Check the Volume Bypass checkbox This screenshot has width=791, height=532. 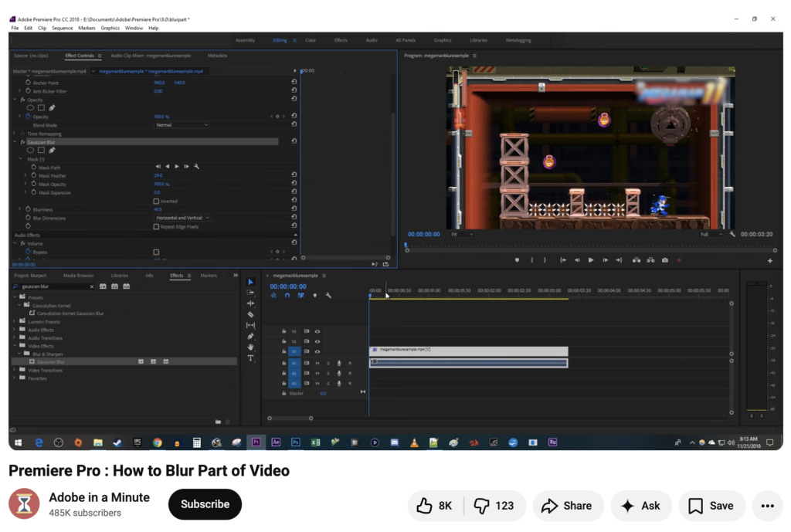coord(156,252)
